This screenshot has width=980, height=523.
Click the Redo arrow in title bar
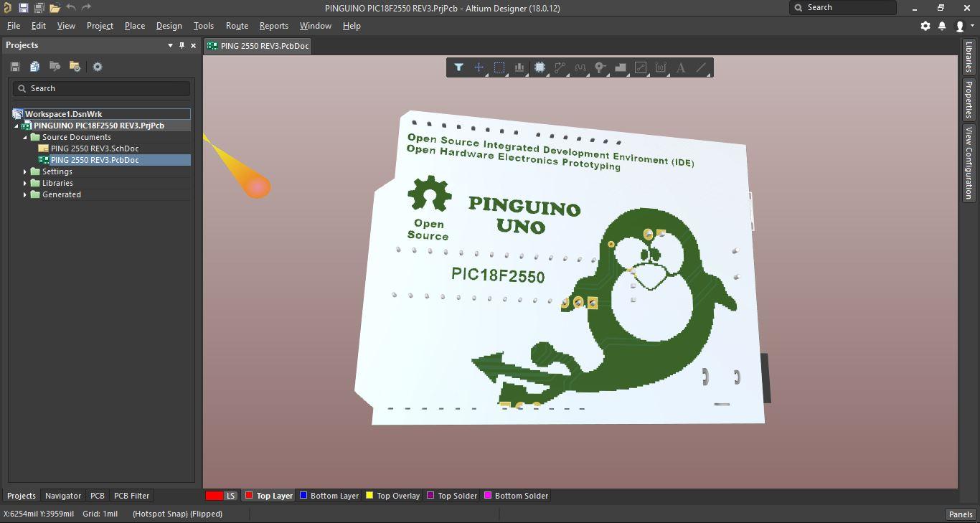(86, 8)
